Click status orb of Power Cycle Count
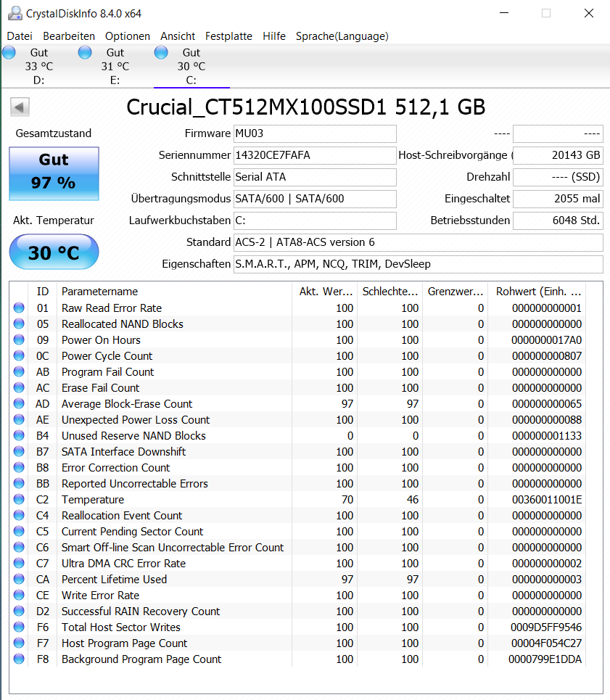 tap(19, 356)
